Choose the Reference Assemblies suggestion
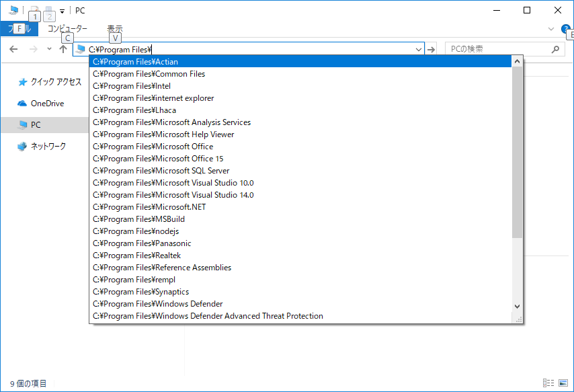 300,267
